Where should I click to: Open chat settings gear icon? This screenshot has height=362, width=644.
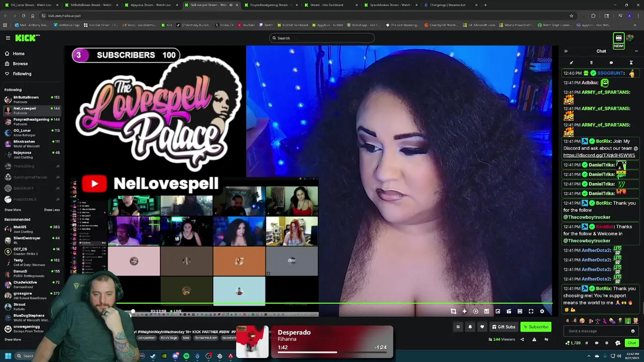point(606,343)
